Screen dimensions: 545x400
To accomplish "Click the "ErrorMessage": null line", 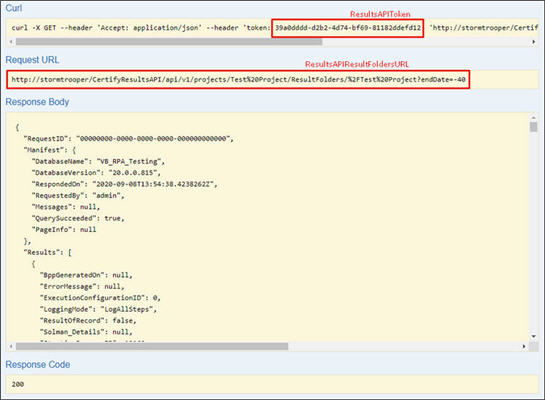I will (82, 287).
